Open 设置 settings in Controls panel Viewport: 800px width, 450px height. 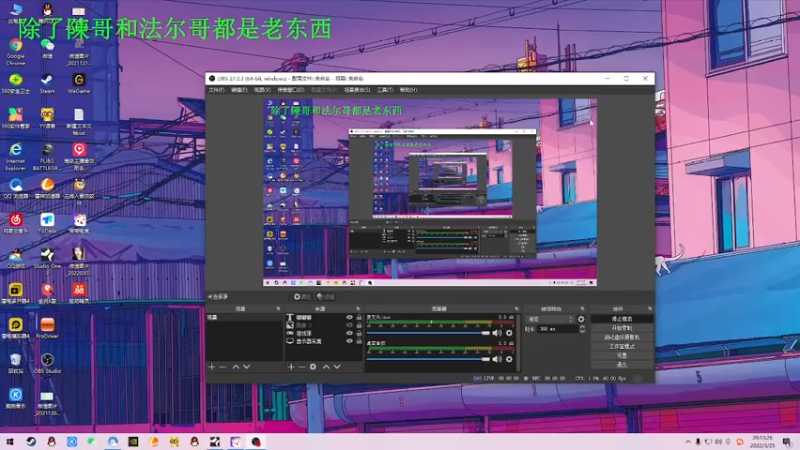[621, 356]
